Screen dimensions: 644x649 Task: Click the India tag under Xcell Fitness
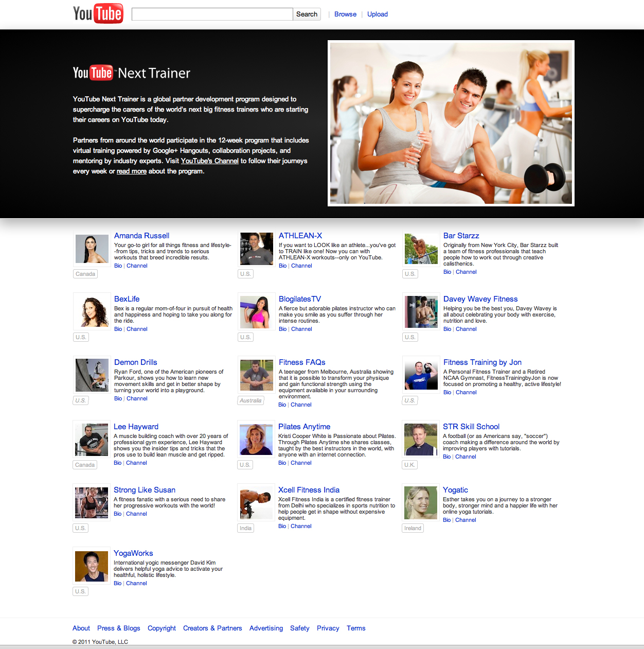pos(246,528)
